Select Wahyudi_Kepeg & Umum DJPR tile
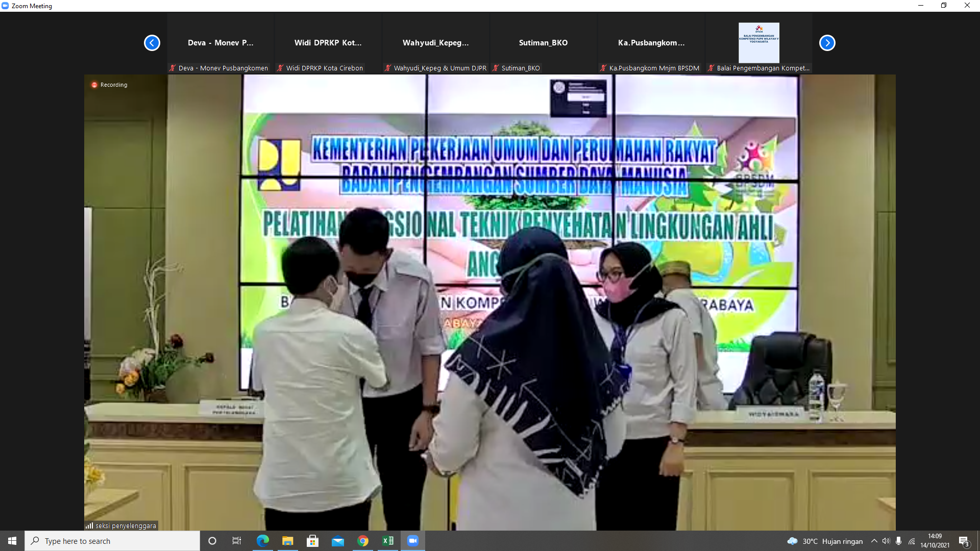This screenshot has height=551, width=980. point(436,43)
